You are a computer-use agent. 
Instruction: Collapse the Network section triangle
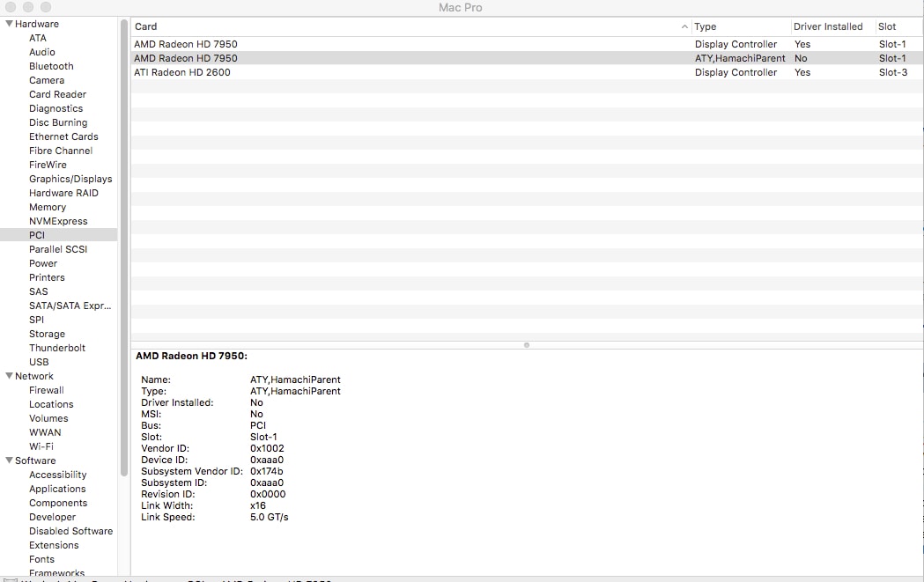tap(9, 376)
